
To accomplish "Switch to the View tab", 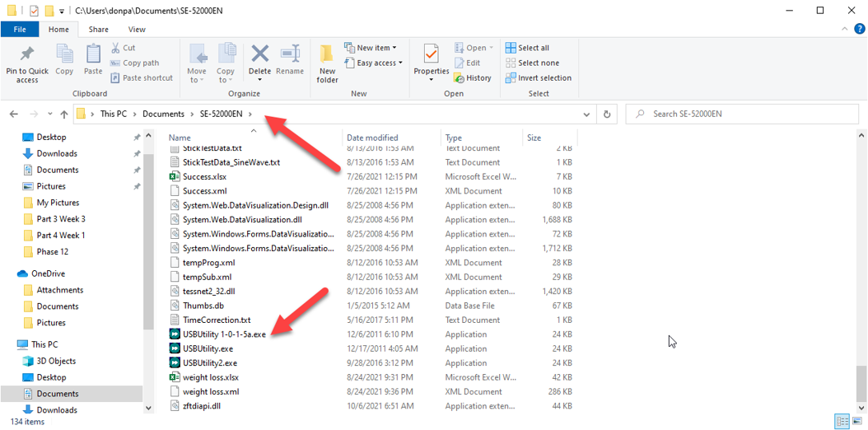I will [x=137, y=30].
